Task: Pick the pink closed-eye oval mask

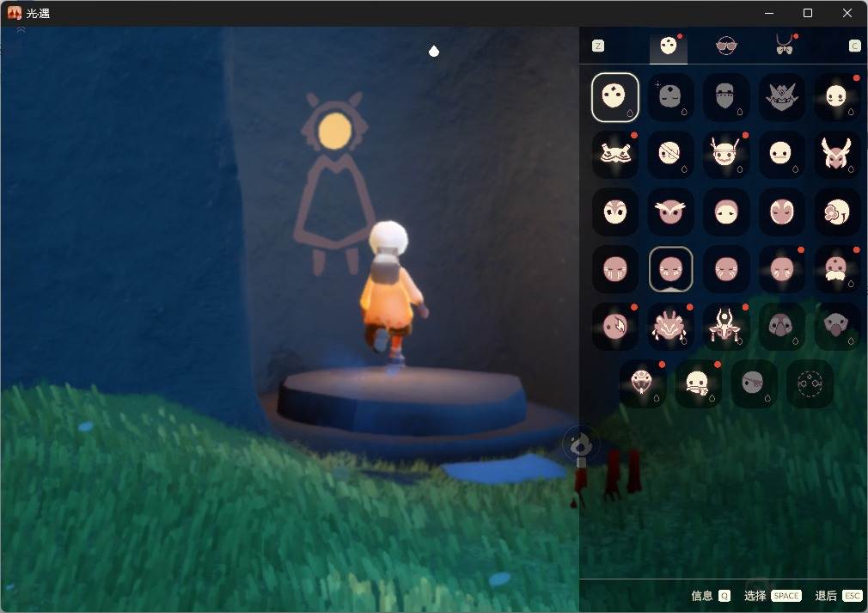Action: pos(782,211)
